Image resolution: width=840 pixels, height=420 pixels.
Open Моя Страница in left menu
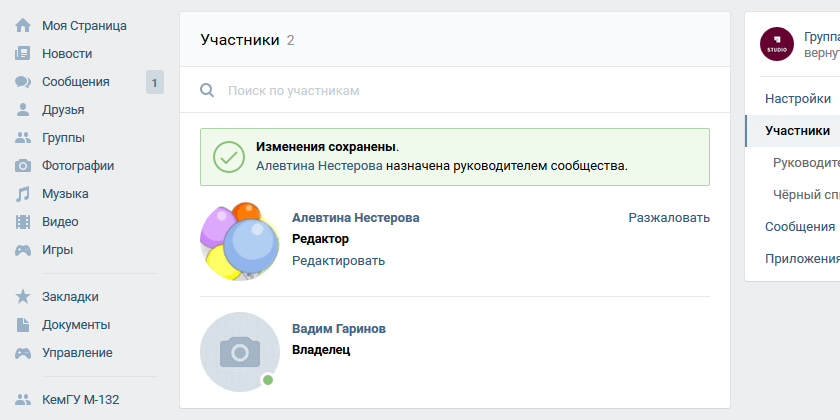(x=85, y=26)
